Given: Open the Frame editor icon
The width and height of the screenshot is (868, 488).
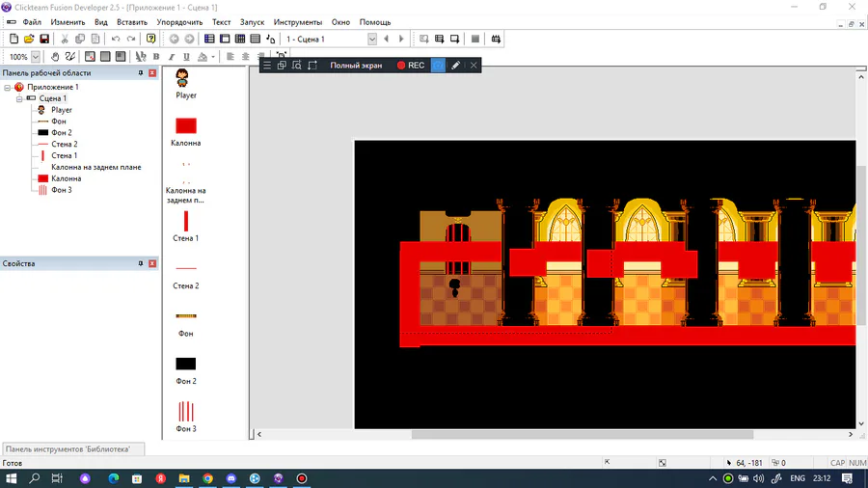Looking at the screenshot, I should (225, 39).
